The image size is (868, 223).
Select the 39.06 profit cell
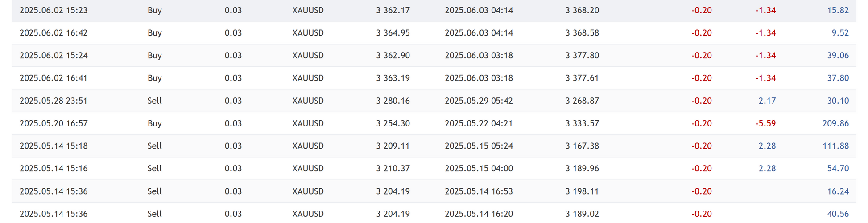point(838,56)
